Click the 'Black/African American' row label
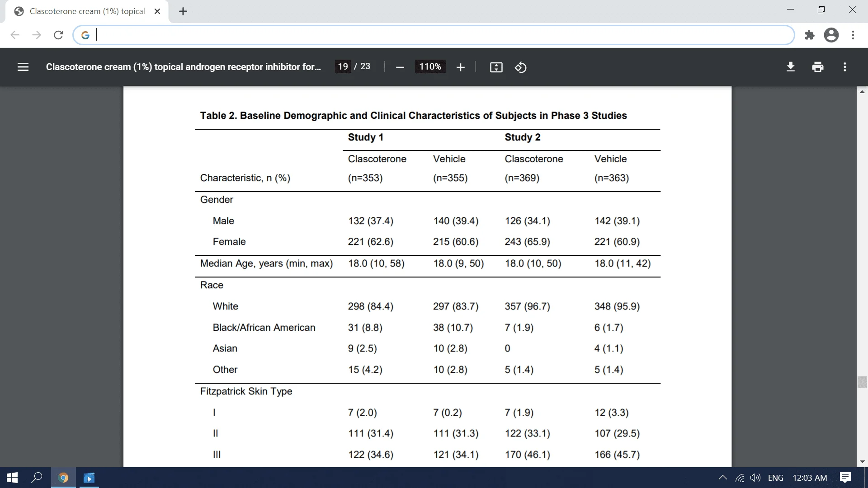868x488 pixels. click(x=264, y=327)
